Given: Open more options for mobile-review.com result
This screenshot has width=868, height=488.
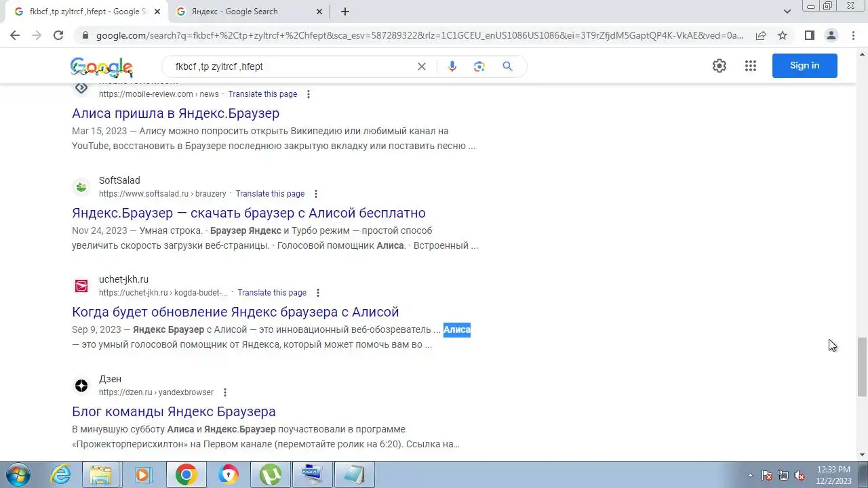Looking at the screenshot, I should click(x=309, y=94).
